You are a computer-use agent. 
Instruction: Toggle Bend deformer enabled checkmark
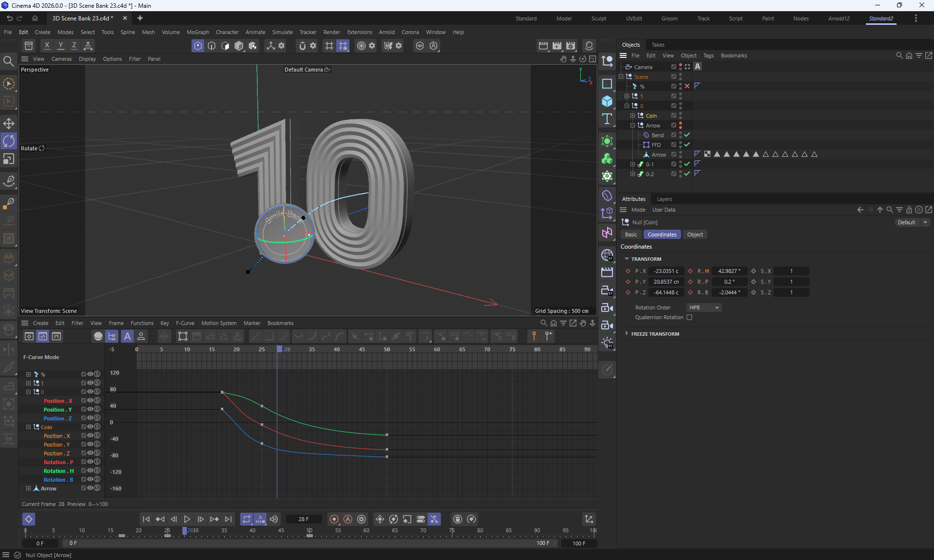[x=687, y=135]
